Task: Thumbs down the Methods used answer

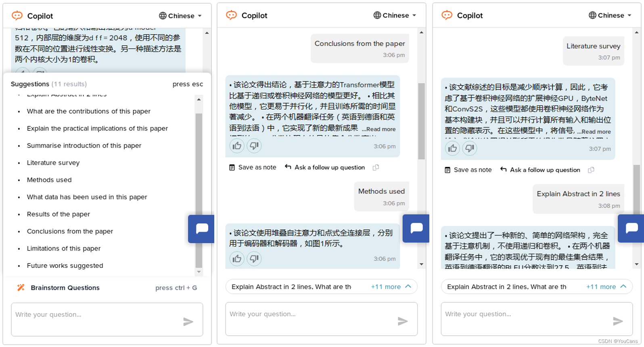Action: [254, 259]
